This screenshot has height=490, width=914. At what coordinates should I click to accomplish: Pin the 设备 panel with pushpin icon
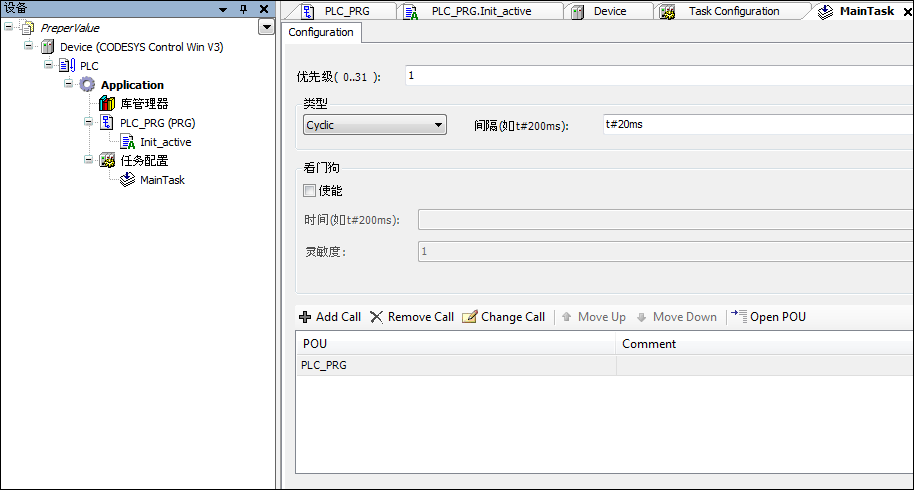[x=243, y=9]
